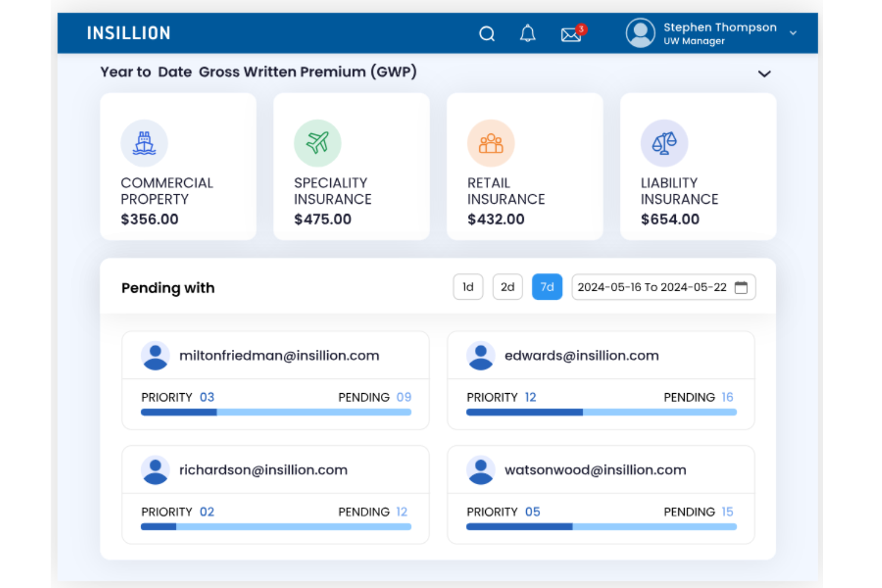882x588 pixels.
Task: Click the UW Manager role label
Action: (x=694, y=41)
